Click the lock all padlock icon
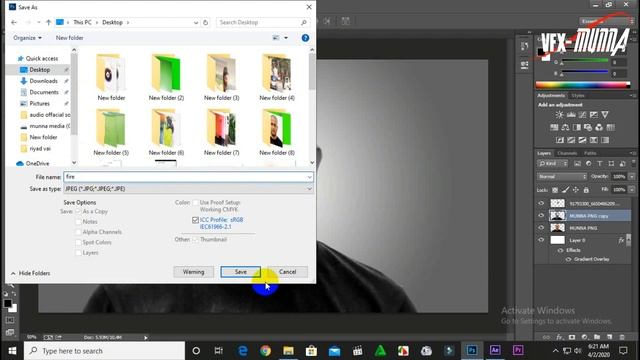The width and height of the screenshot is (640, 360). coord(586,190)
